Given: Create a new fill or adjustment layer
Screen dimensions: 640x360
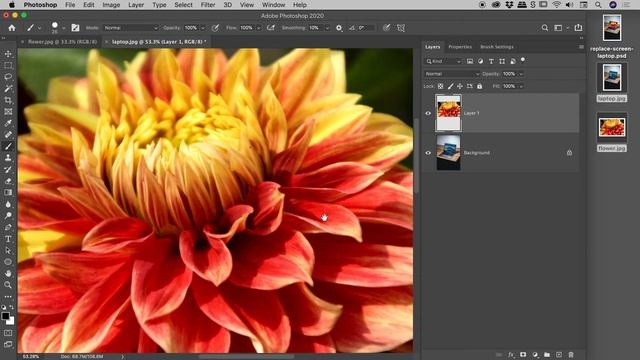Looking at the screenshot, I should click(535, 355).
